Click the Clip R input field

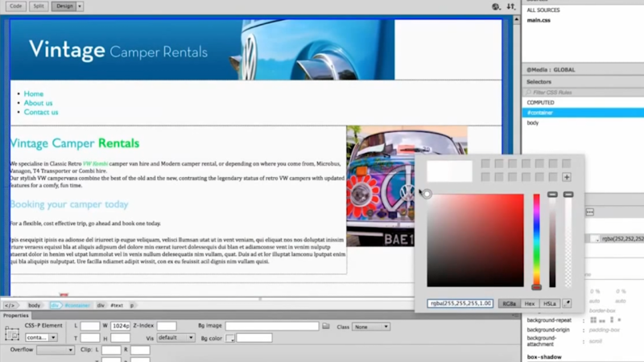(140, 350)
